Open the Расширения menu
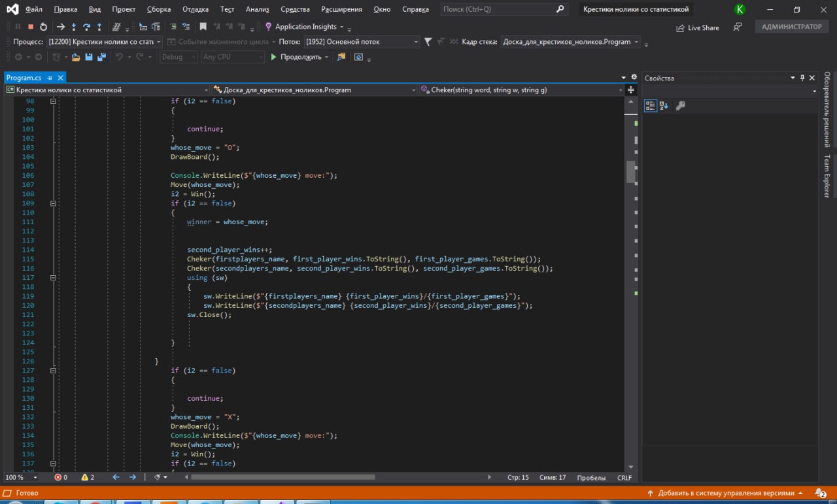The width and height of the screenshot is (837, 504). tap(341, 9)
